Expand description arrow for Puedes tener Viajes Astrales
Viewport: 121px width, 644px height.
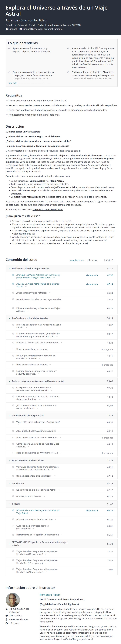tap(49, 293)
